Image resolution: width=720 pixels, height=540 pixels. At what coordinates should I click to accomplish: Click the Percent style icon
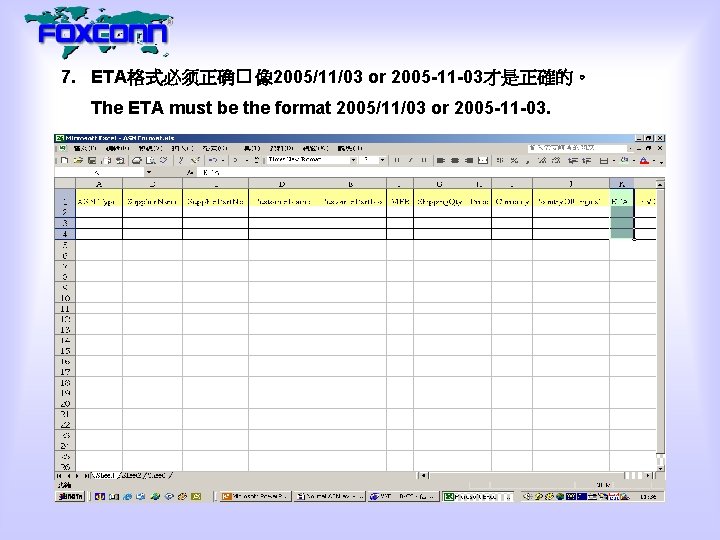514,160
